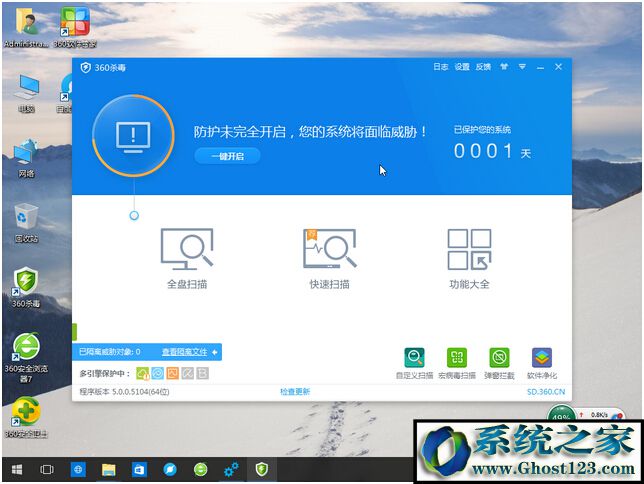Minimize the 360杀毒 window

pos(540,67)
